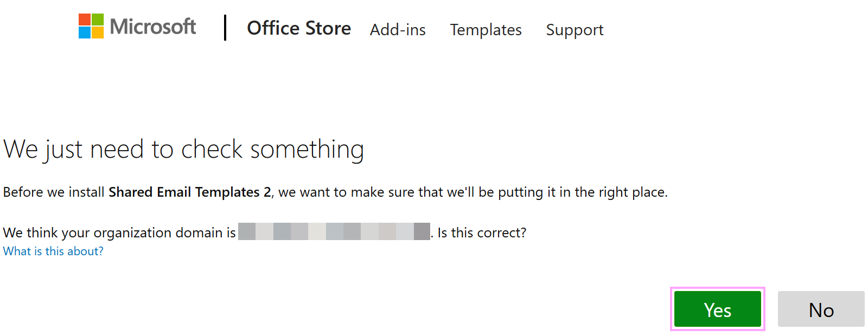This screenshot has height=336, width=868.
Task: Click the 'We just need to check something' heading
Action: pos(183,149)
